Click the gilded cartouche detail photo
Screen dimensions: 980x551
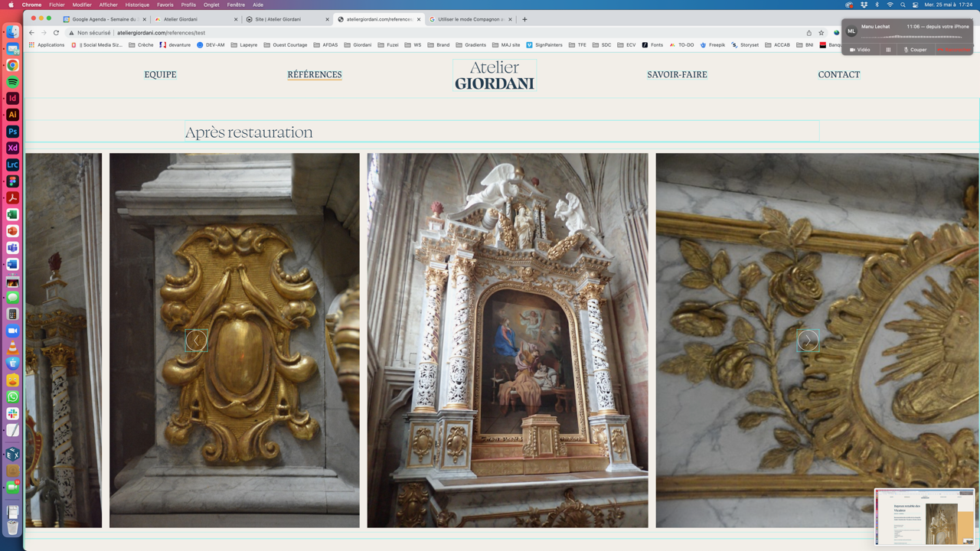[x=234, y=341]
